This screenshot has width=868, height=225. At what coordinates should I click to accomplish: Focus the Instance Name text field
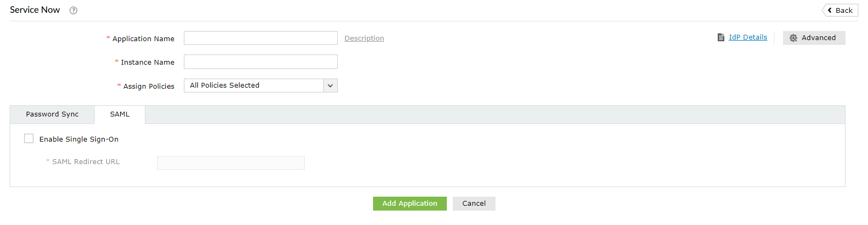tap(261, 62)
